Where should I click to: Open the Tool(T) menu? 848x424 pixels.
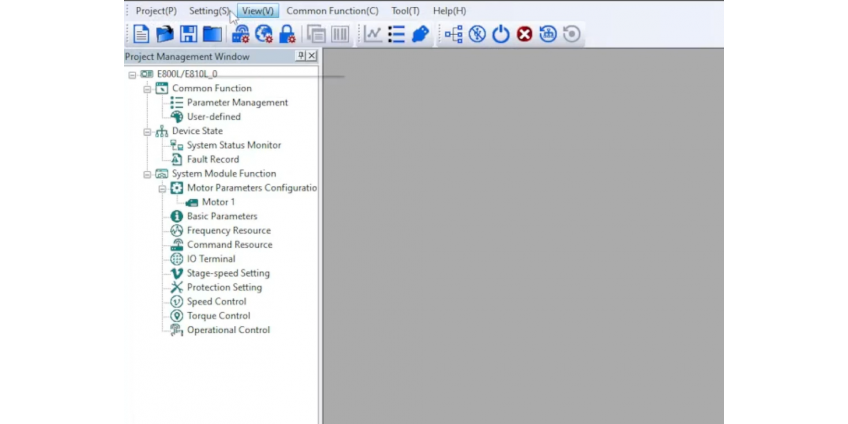pos(405,11)
